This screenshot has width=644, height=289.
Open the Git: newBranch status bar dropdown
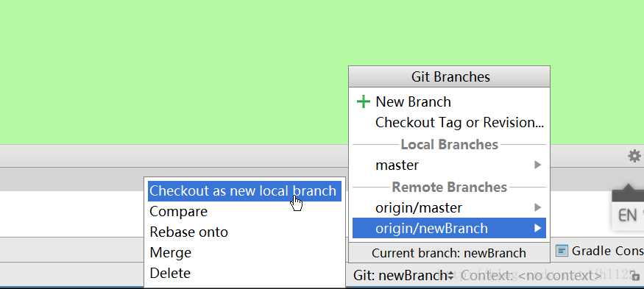click(403, 276)
